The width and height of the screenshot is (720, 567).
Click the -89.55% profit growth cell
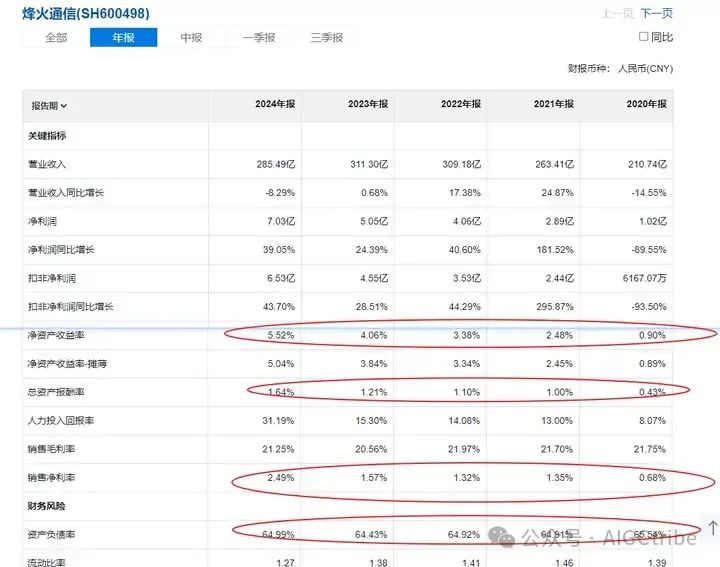(649, 250)
